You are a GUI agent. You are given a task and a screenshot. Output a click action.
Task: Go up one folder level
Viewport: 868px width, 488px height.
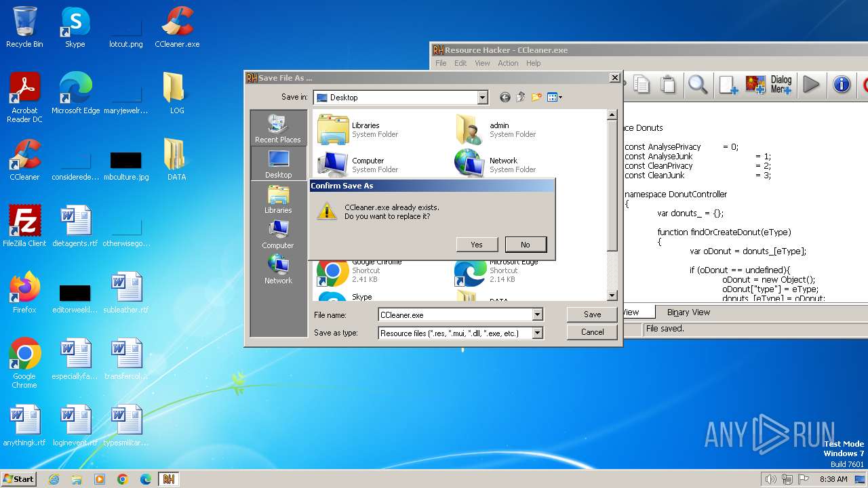point(520,98)
